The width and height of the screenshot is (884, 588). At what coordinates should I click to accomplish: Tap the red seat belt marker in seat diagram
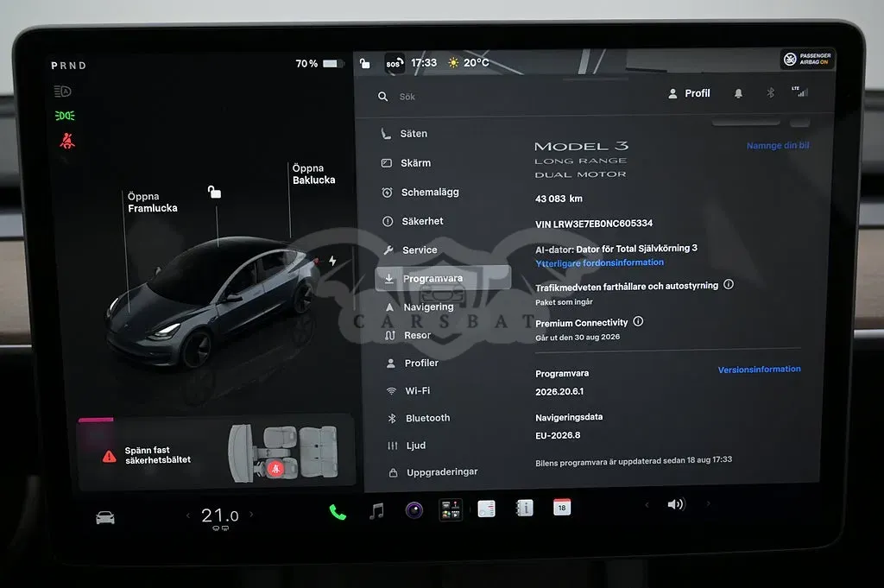[x=275, y=469]
